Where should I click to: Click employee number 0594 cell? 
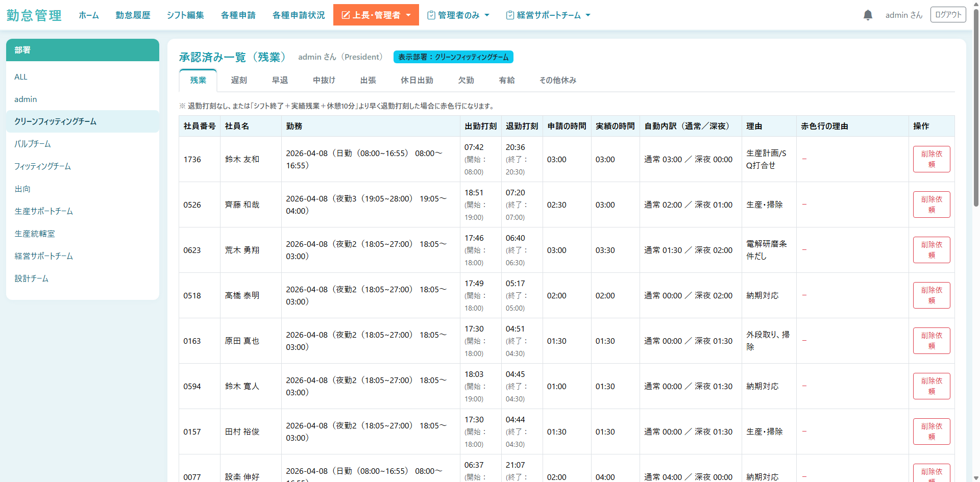tap(200, 386)
